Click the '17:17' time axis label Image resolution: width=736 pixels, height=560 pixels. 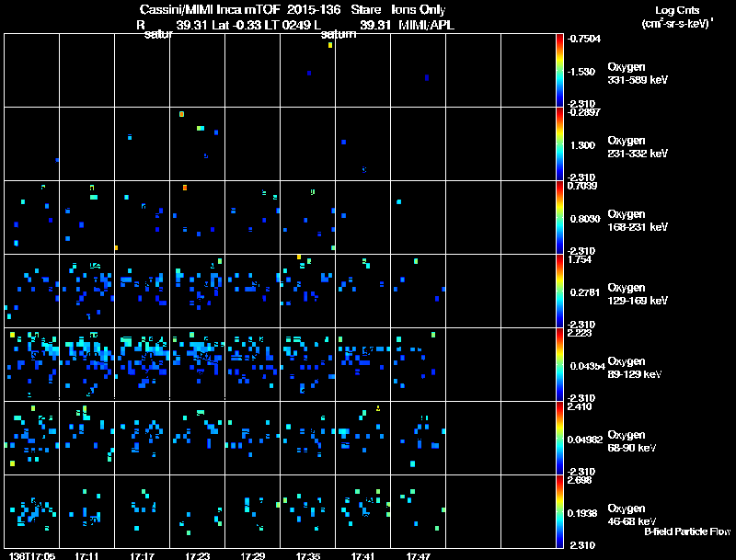(143, 555)
